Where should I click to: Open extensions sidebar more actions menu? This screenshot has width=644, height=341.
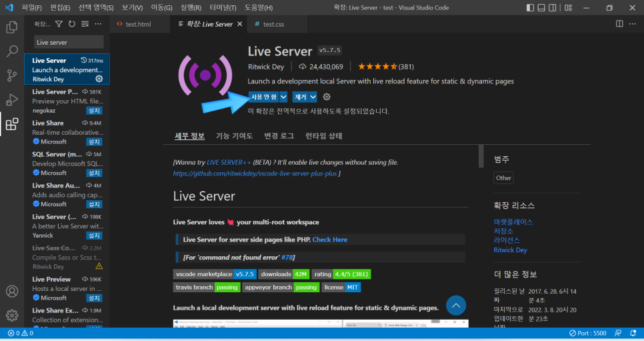[98, 24]
